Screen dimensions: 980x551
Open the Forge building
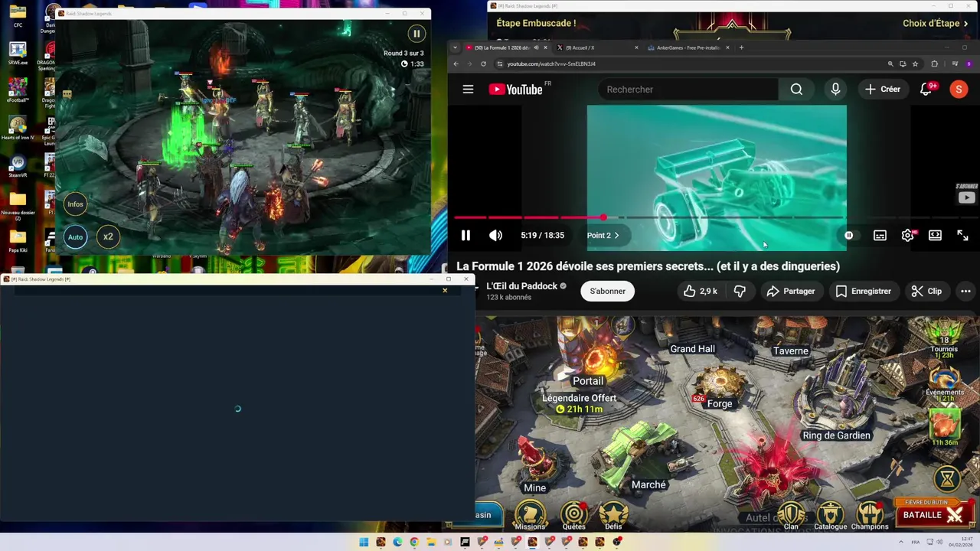pos(720,404)
